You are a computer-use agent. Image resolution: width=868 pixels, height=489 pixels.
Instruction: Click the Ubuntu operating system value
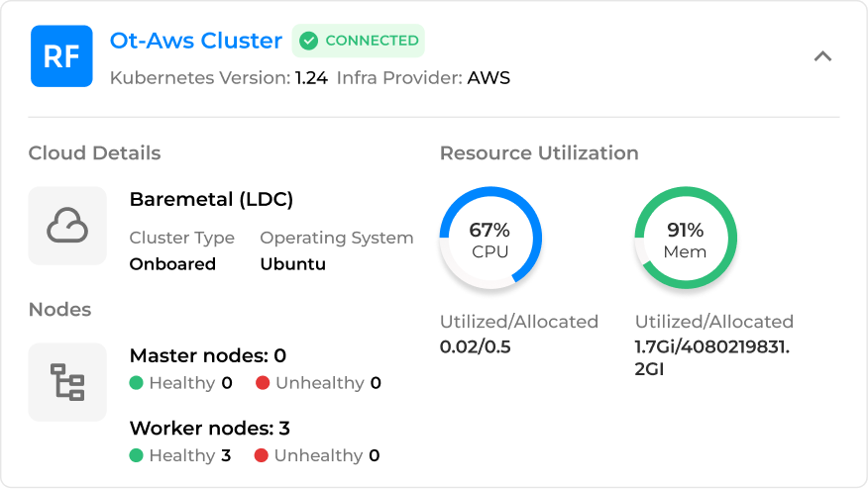pyautogui.click(x=292, y=264)
